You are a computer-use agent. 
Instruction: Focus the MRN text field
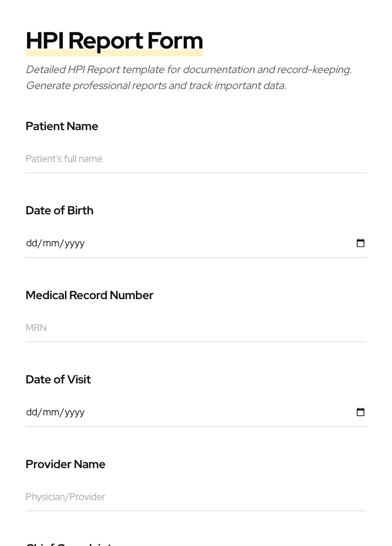195,328
